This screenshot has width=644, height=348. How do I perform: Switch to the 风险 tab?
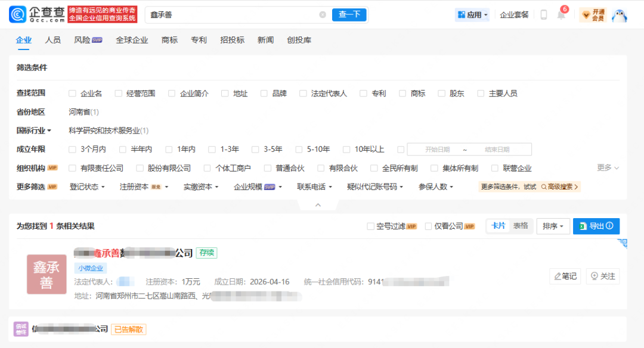88,40
